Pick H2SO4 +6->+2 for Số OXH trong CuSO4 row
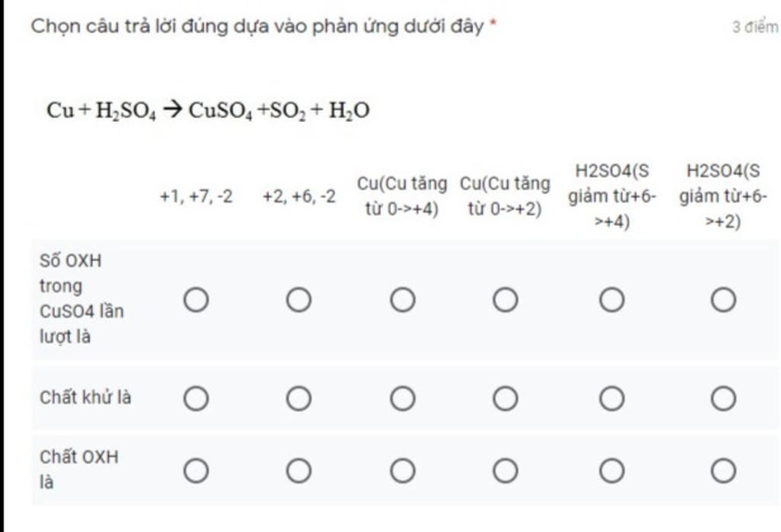 pyautogui.click(x=723, y=300)
